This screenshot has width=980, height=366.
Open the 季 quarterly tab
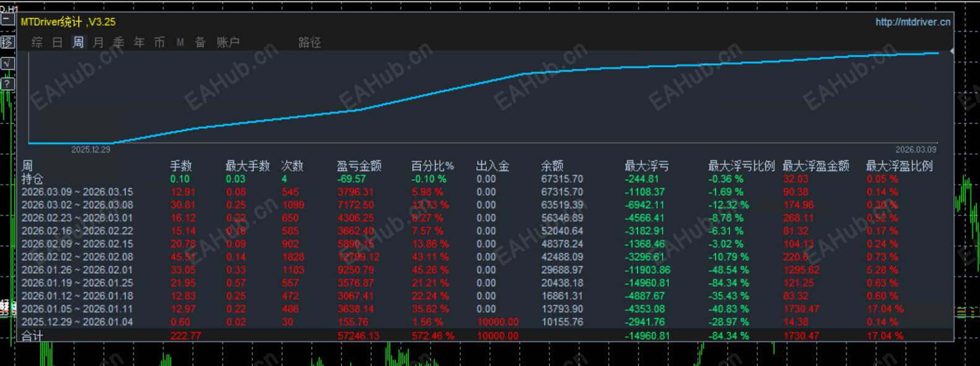click(119, 42)
